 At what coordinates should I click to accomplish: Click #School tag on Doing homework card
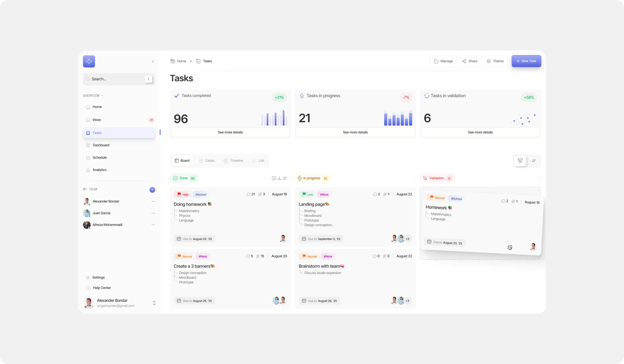201,194
